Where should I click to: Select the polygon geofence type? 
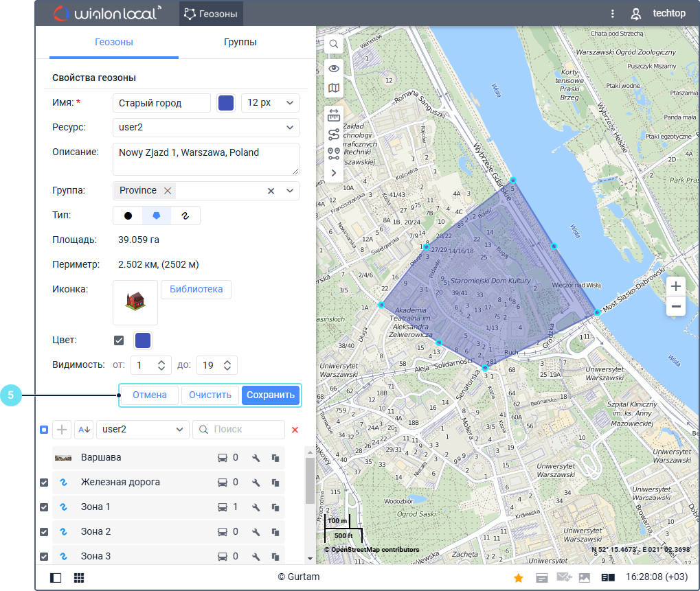pyautogui.click(x=157, y=216)
